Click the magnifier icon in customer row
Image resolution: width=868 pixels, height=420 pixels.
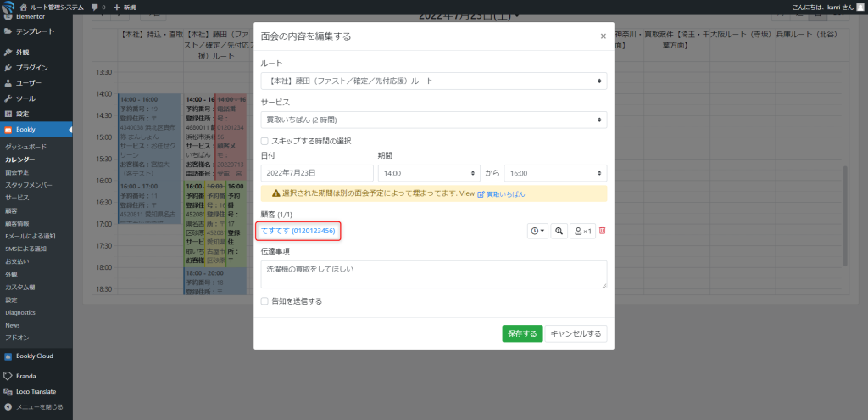point(559,231)
